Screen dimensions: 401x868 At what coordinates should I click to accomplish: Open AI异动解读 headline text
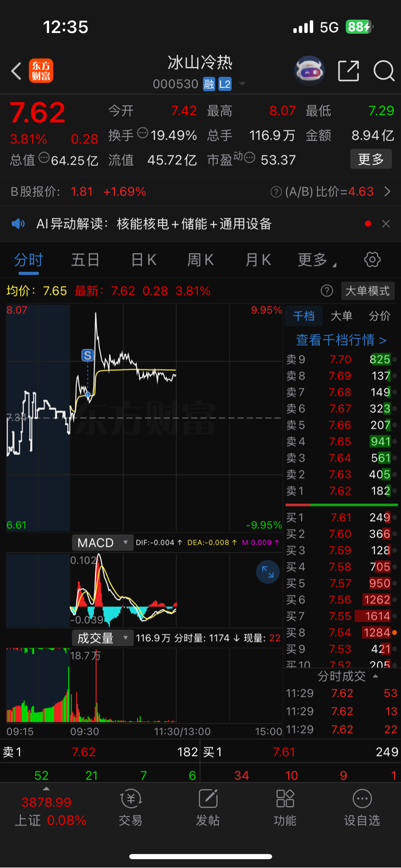click(x=154, y=224)
